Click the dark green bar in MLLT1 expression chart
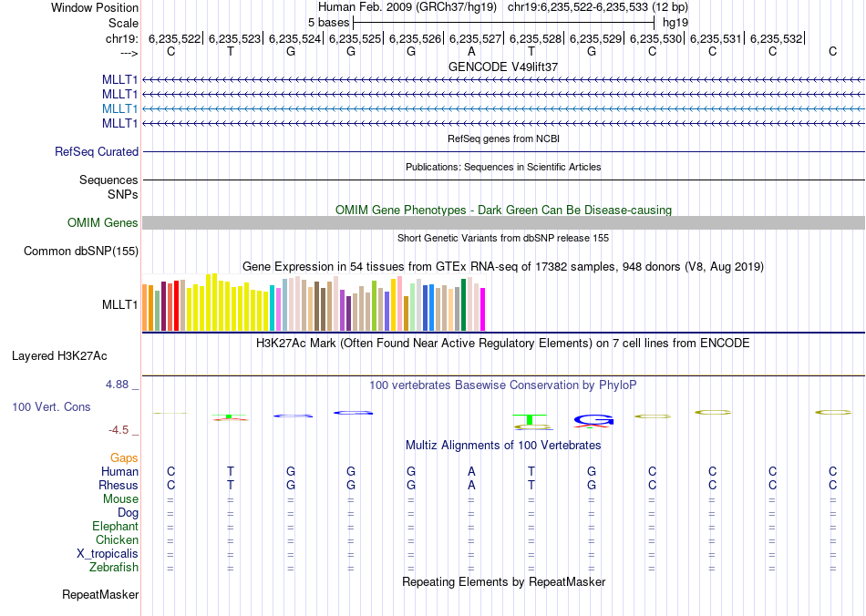This screenshot has height=616, width=866. [464, 304]
